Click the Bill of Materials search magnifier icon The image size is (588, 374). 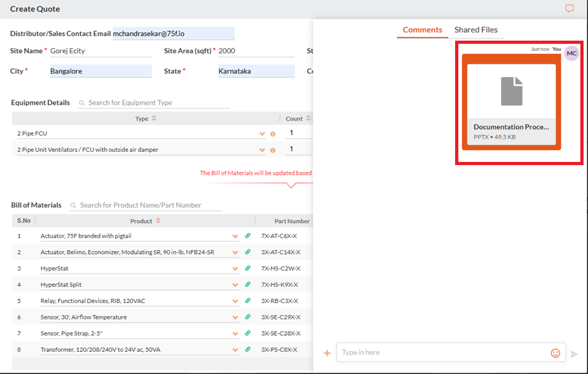(73, 205)
